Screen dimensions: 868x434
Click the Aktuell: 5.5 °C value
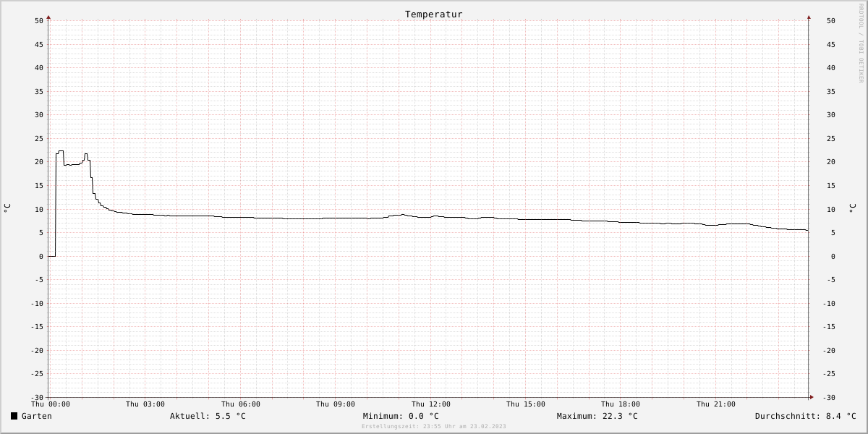[208, 416]
